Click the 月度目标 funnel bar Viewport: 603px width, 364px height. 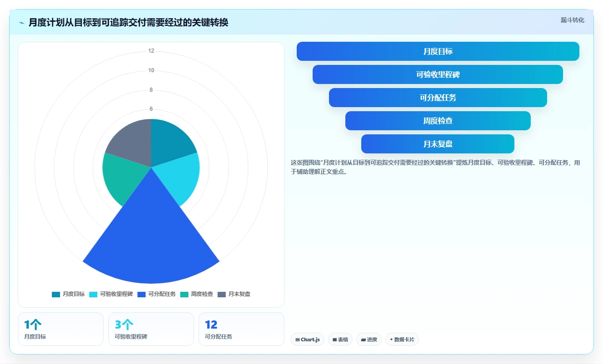438,51
